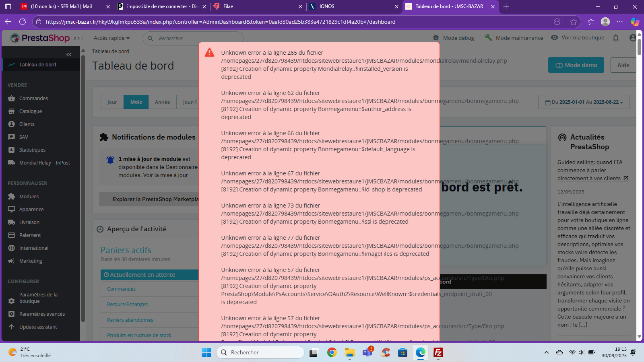Open SAV sidebar entry

pos(24,137)
